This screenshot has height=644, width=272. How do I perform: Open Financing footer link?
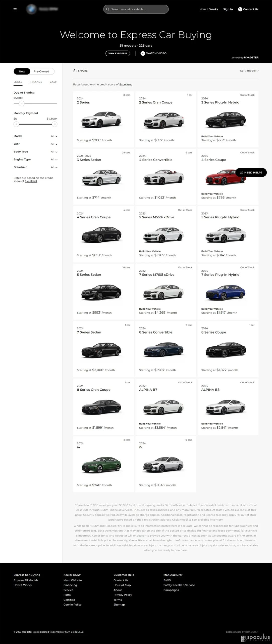(x=70, y=585)
